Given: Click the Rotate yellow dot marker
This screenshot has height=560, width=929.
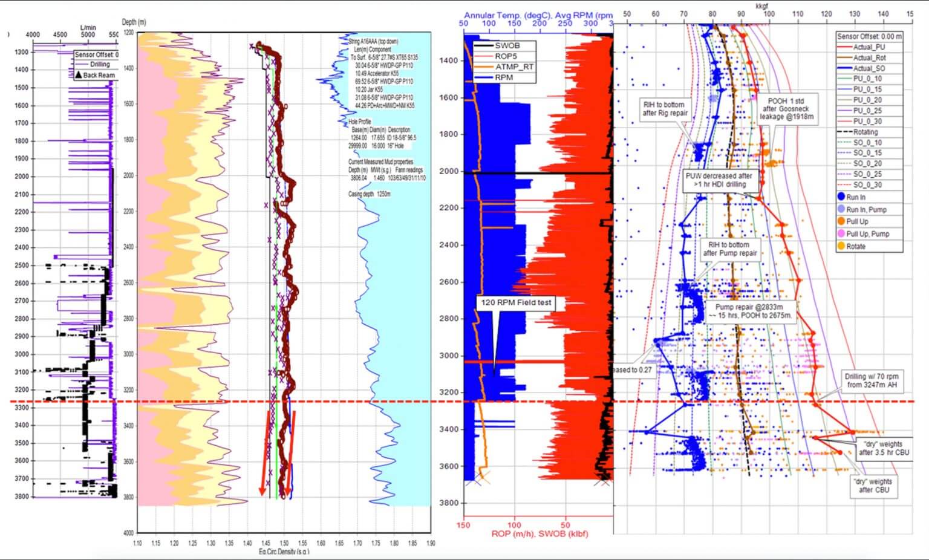Looking at the screenshot, I should [x=841, y=246].
